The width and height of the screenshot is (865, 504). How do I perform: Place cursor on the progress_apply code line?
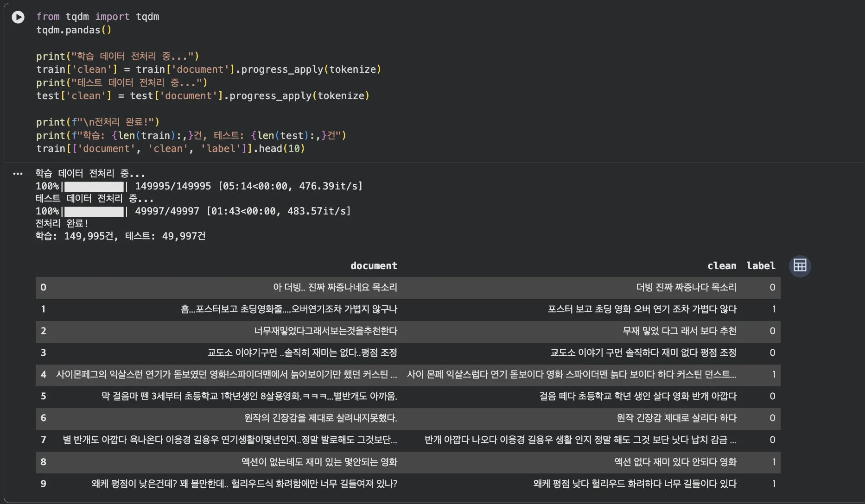tap(209, 69)
